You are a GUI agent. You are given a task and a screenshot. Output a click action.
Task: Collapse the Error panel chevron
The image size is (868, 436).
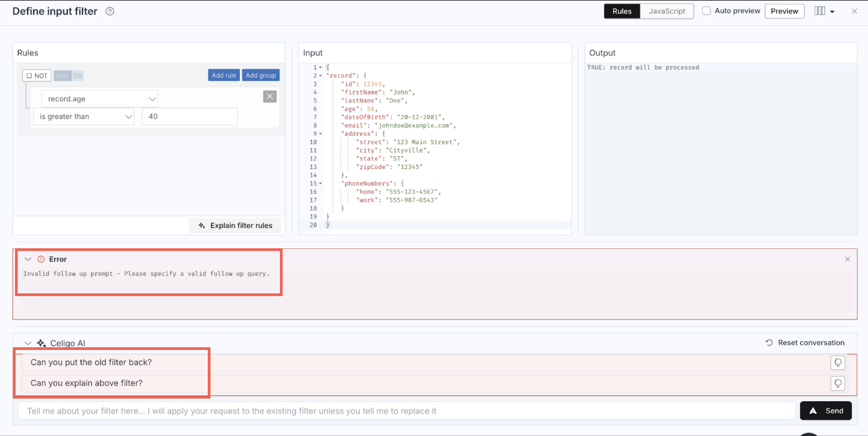click(28, 259)
